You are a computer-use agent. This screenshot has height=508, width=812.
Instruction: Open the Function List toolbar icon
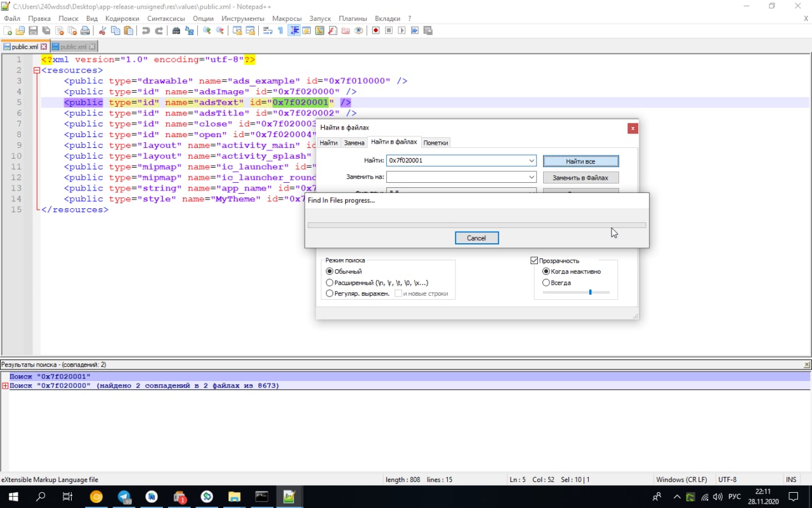[332, 30]
